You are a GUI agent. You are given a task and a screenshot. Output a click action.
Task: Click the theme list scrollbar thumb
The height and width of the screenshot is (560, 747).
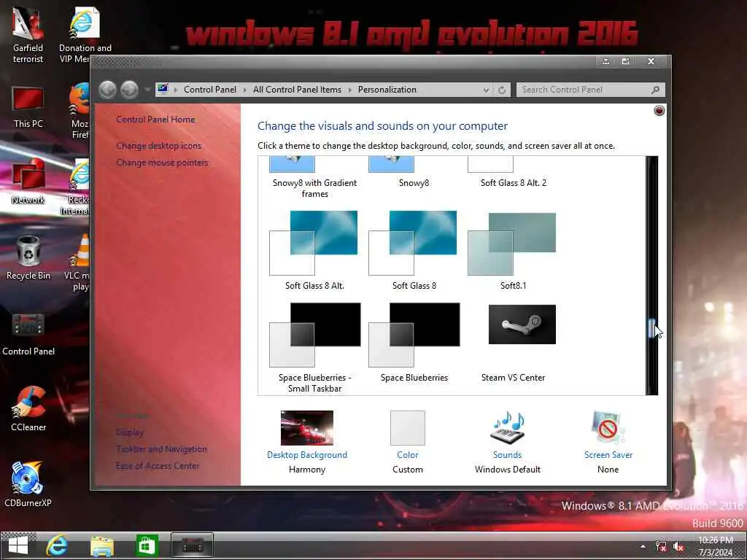pos(651,329)
